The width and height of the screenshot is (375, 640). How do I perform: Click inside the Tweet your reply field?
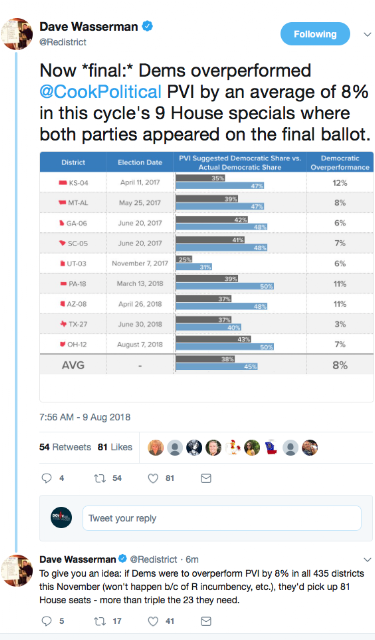tap(222, 518)
